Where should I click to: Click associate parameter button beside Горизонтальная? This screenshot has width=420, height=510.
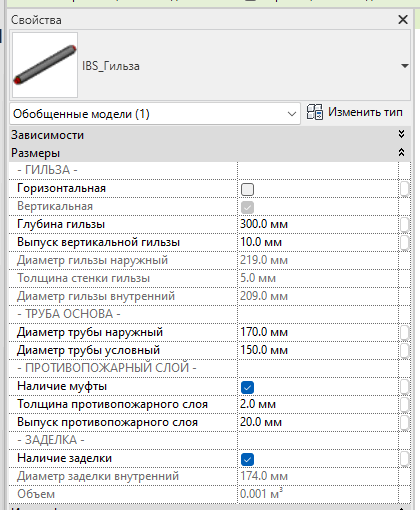pyautogui.click(x=404, y=189)
